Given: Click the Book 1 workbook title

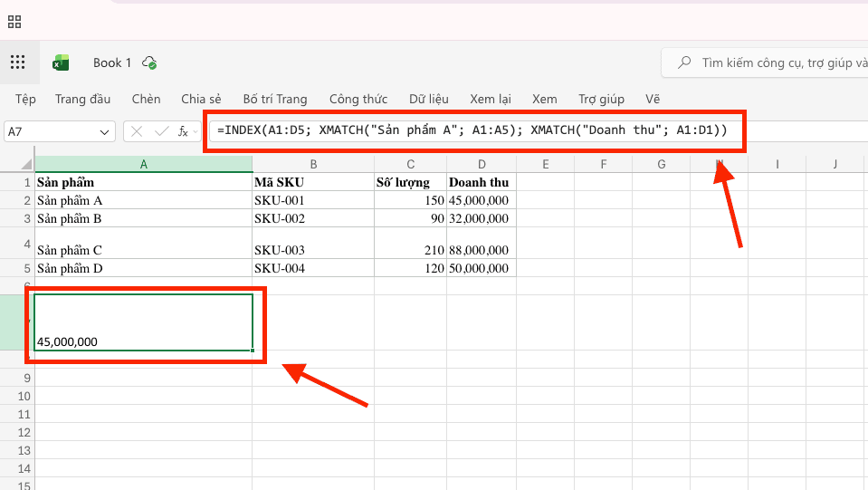Looking at the screenshot, I should click(112, 62).
